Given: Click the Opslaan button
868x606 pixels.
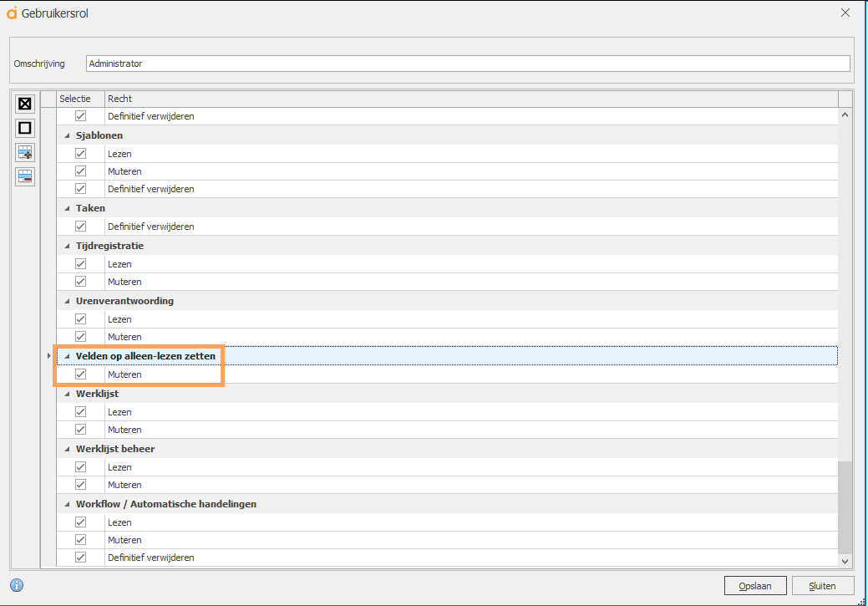Looking at the screenshot, I should pos(755,585).
